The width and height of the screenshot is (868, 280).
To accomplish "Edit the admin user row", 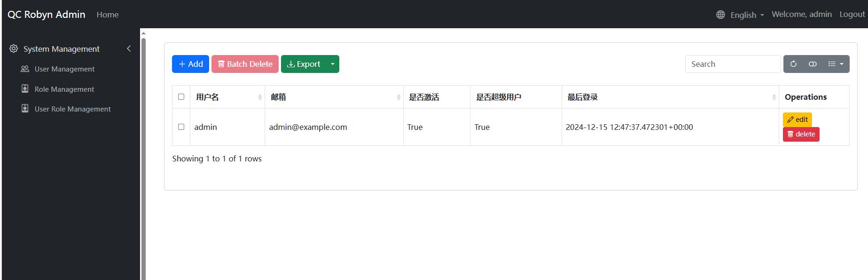I will 797,120.
